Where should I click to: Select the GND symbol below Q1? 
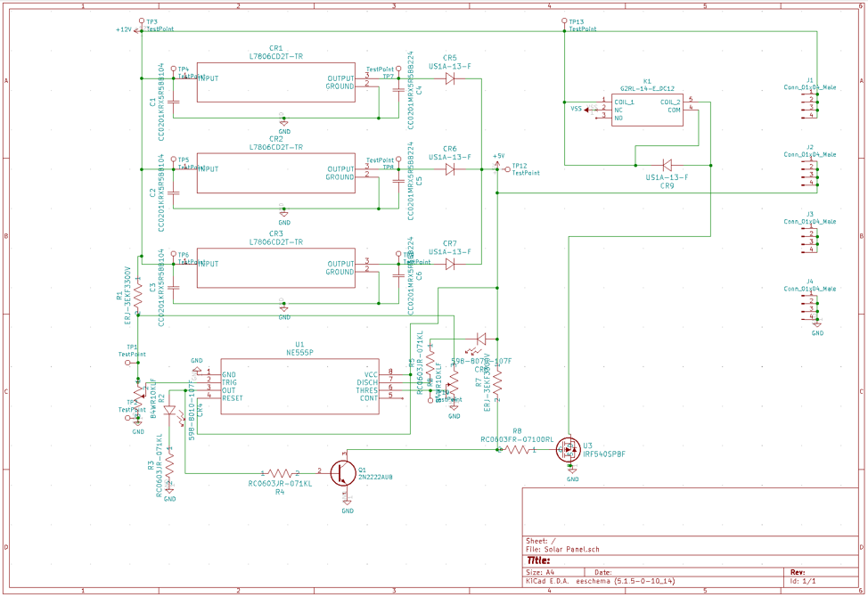348,504
